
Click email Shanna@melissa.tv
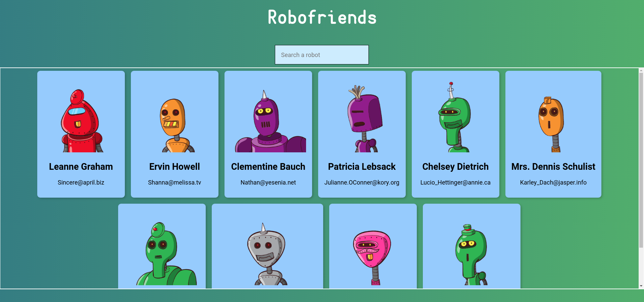point(175,183)
